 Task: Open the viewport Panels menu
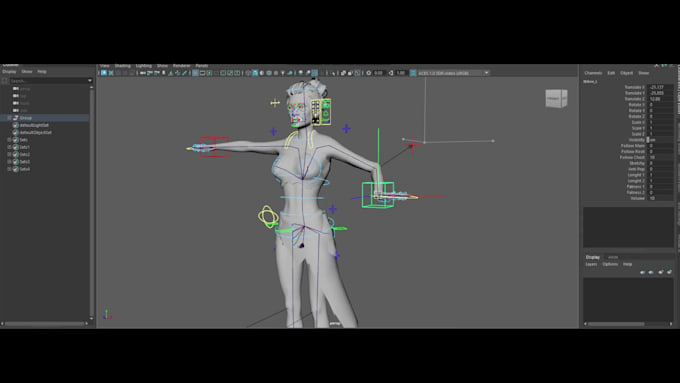(202, 66)
